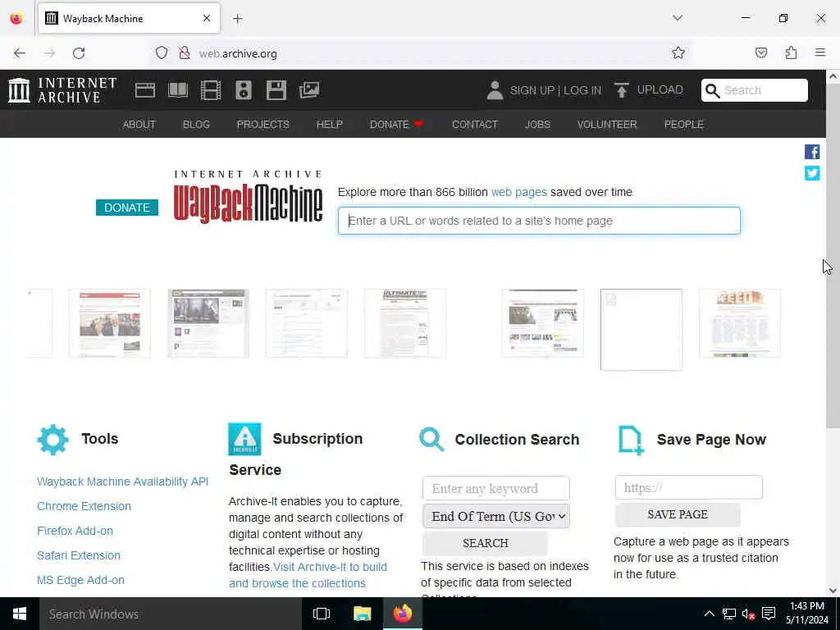Open the Chrome Extension link
The width and height of the screenshot is (840, 630).
84,506
